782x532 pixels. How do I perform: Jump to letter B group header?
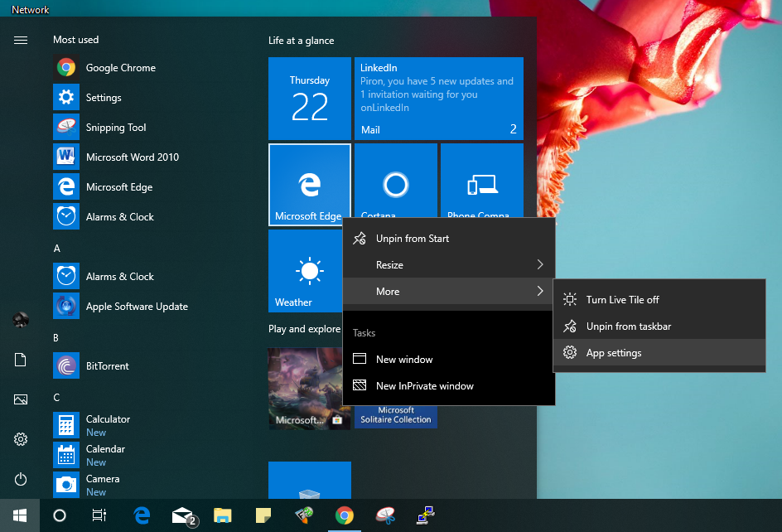[56, 338]
